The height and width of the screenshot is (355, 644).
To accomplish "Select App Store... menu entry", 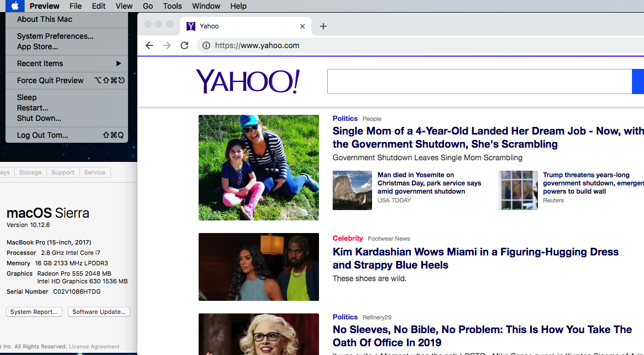I will click(67, 47).
